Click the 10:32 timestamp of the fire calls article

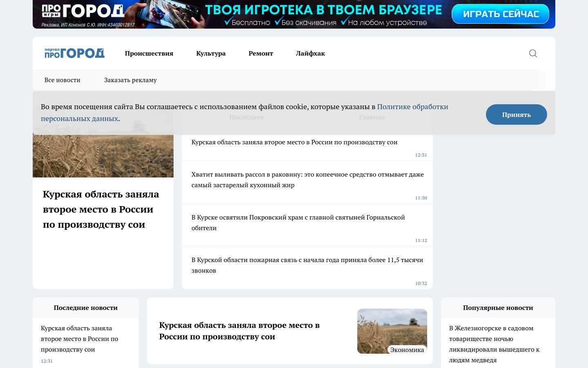[x=421, y=283]
